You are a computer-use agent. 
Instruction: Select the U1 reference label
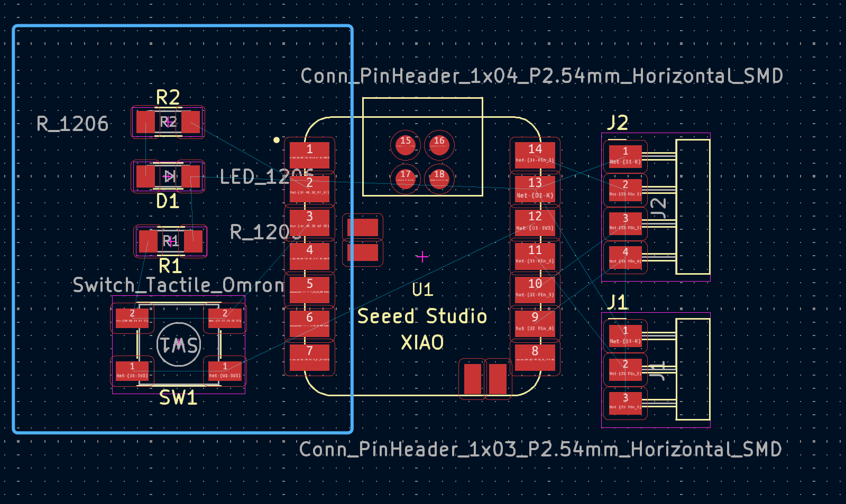[x=422, y=290]
